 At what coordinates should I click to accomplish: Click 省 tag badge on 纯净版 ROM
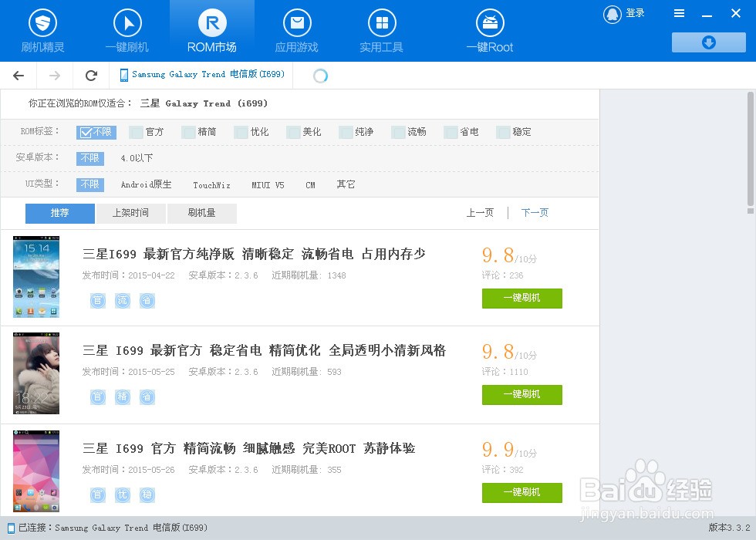pyautogui.click(x=147, y=300)
